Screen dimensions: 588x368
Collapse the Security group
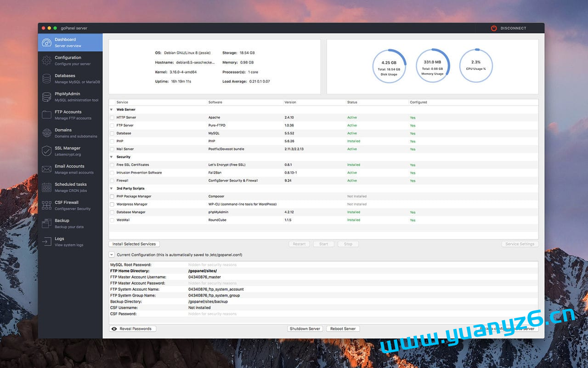[x=111, y=157]
